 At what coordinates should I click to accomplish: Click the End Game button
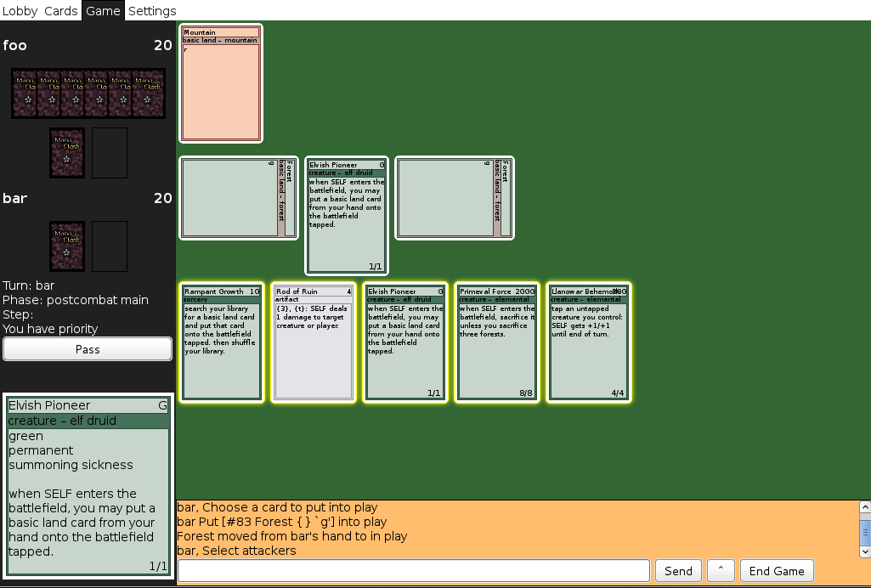click(777, 571)
